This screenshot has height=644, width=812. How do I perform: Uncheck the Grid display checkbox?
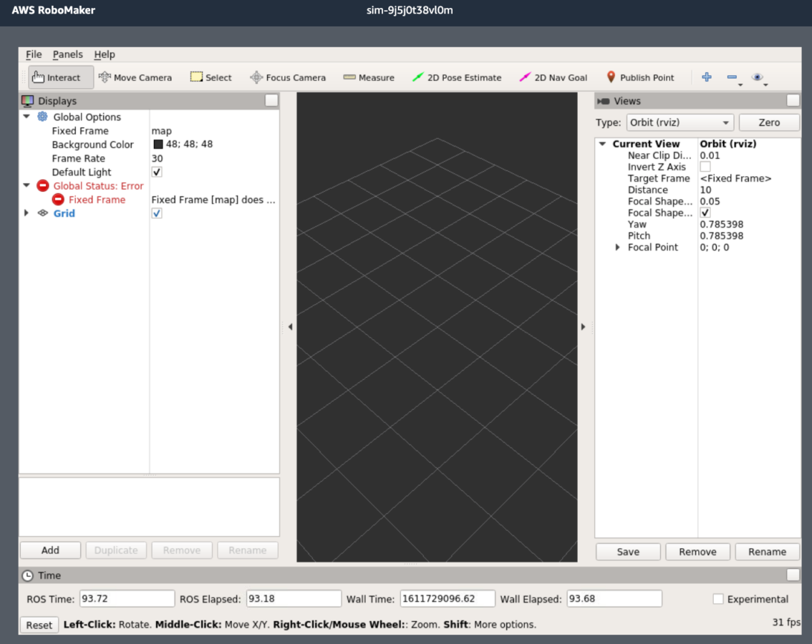point(157,213)
